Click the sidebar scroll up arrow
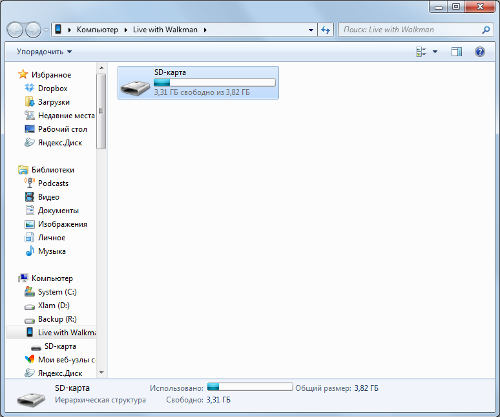 (x=102, y=68)
